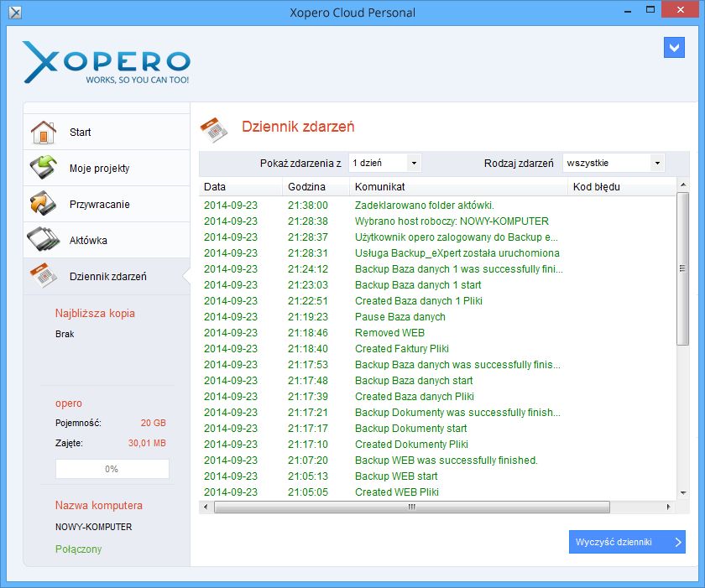The height and width of the screenshot is (588, 705).
Task: Click the 'Nazwa komputera' heading
Action: [99, 505]
